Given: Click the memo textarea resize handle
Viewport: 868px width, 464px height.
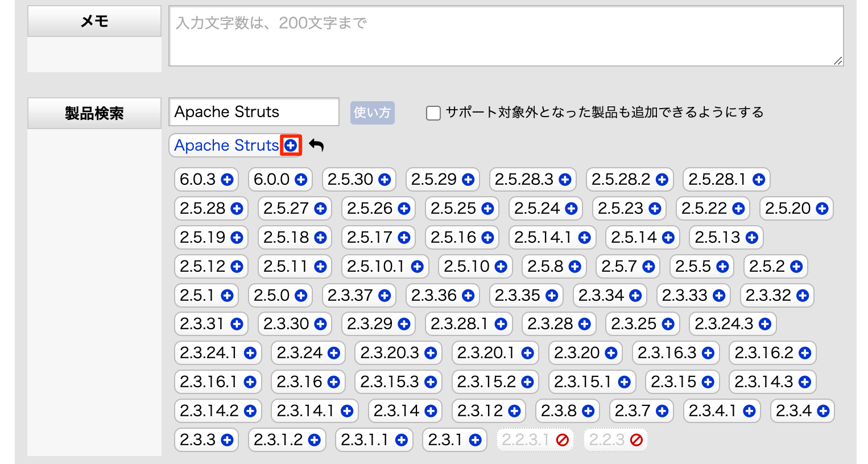Looking at the screenshot, I should click(x=838, y=61).
